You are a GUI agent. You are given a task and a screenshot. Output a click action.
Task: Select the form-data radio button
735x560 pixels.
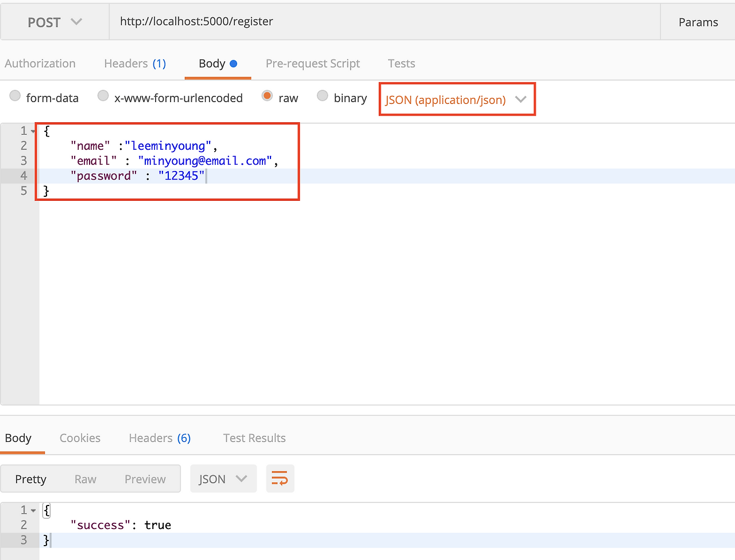click(x=15, y=96)
